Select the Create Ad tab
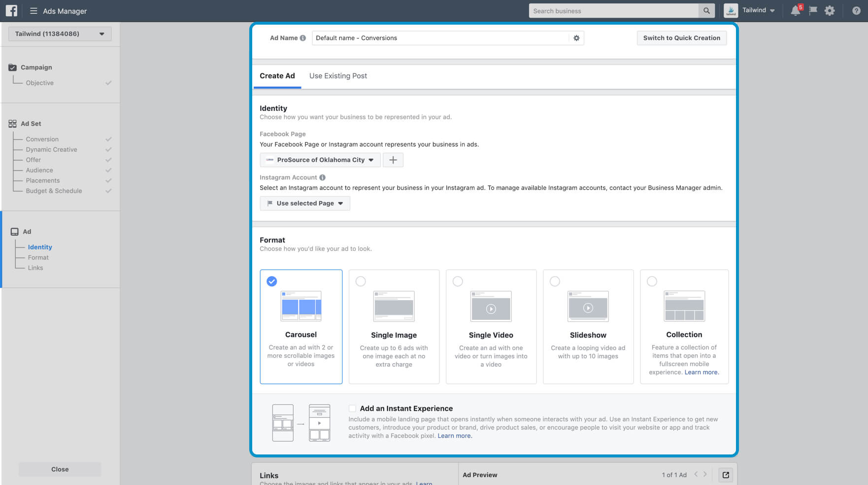This screenshot has height=485, width=868. [x=277, y=76]
